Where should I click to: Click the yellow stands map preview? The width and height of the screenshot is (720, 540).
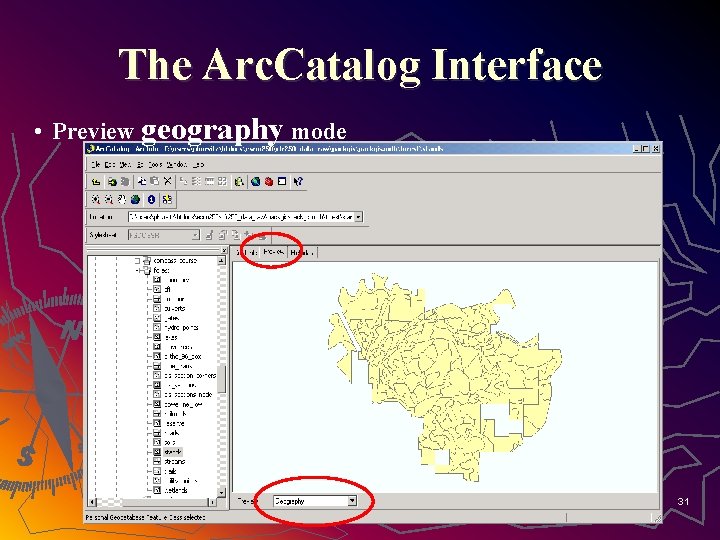coord(444,377)
